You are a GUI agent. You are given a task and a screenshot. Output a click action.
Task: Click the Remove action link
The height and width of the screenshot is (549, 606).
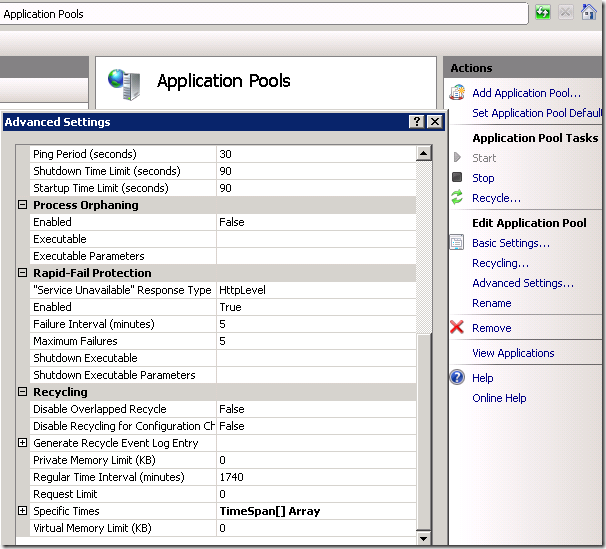[x=492, y=328]
